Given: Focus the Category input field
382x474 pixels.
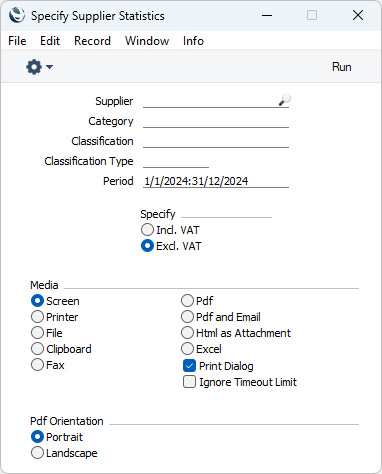Looking at the screenshot, I should [216, 121].
